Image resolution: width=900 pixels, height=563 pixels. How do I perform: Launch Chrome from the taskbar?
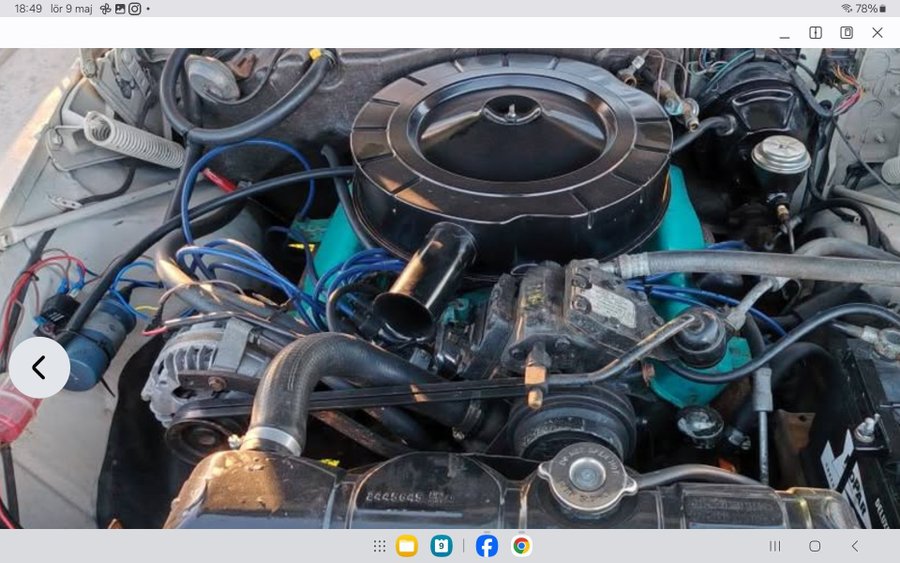pos(521,546)
